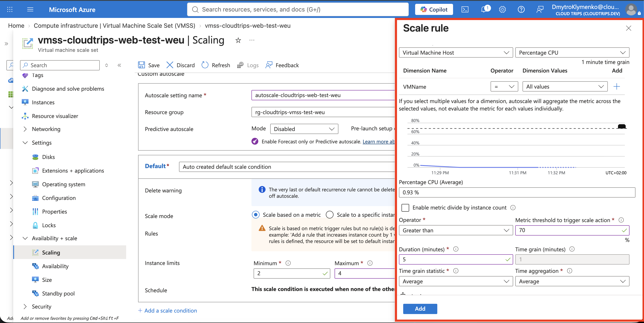This screenshot has height=323, width=644.
Task: Focus the global Search resources box
Action: 298,10
